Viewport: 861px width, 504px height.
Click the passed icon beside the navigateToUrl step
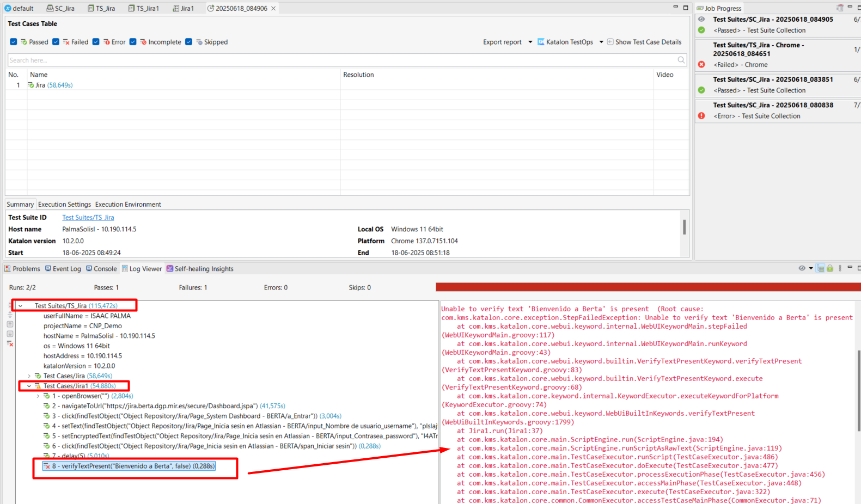(47, 406)
